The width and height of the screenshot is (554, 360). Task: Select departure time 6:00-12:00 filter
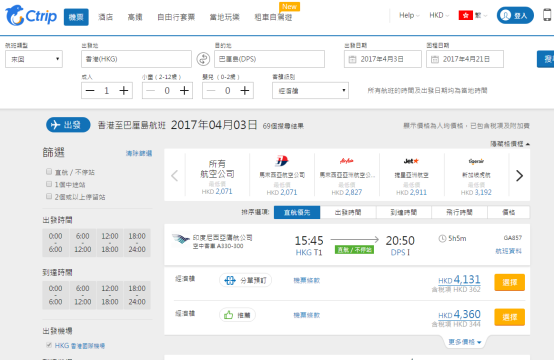83,243
